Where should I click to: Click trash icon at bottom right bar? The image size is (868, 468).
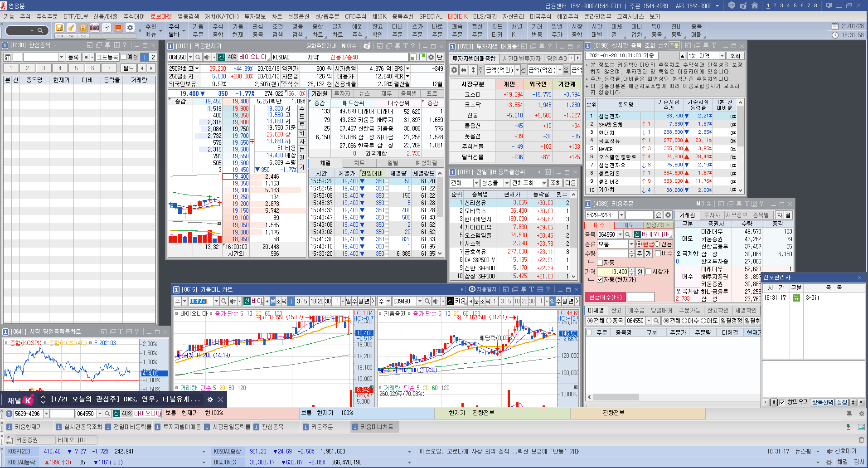pos(861,440)
